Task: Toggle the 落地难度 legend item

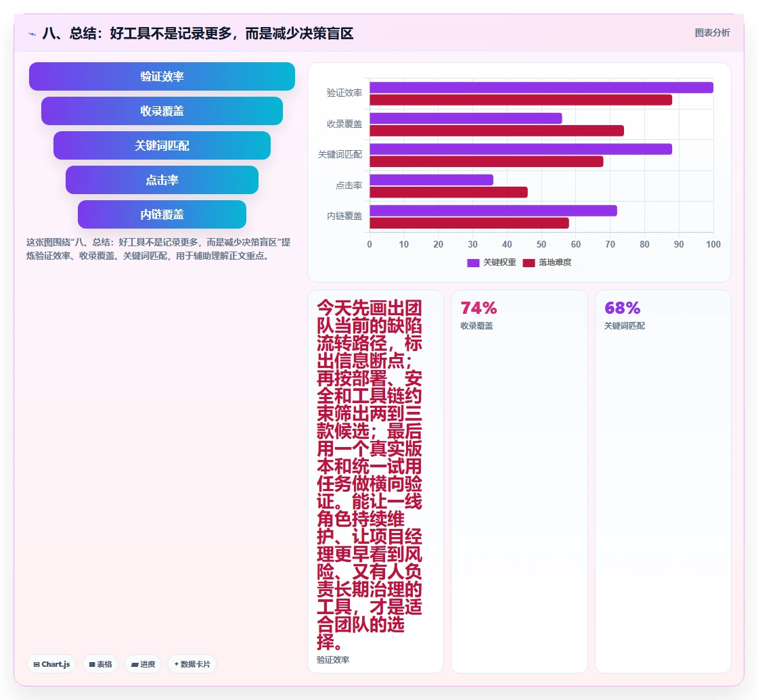Action: click(548, 262)
